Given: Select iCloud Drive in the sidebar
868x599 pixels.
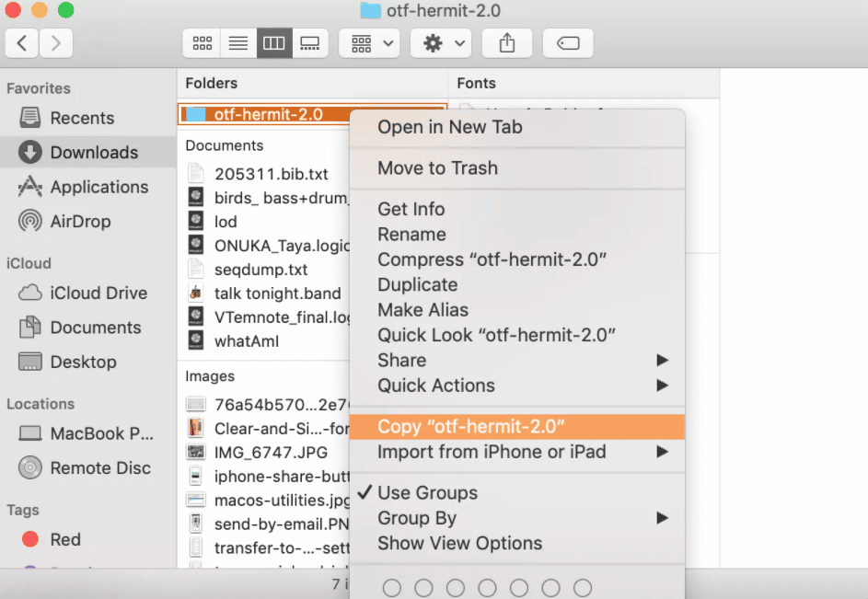Looking at the screenshot, I should click(92, 293).
